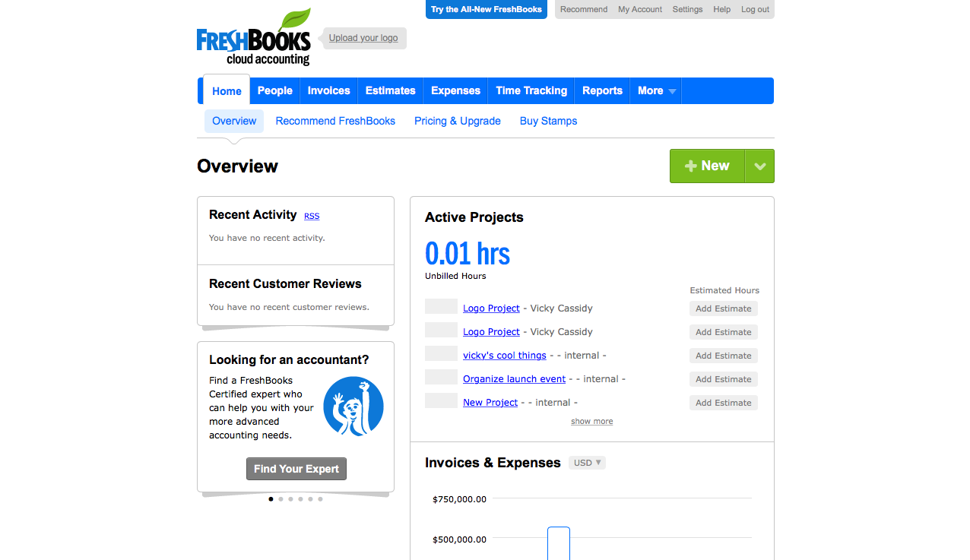Click the bar in Invoices & Expenses chart
Viewport: 970px width, 560px height.
(559, 543)
